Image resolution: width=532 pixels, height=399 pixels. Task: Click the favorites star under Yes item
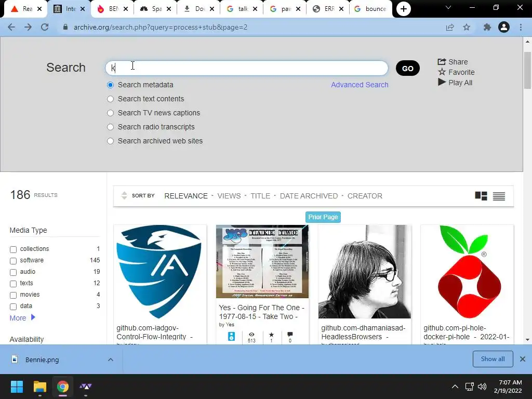[x=271, y=335]
